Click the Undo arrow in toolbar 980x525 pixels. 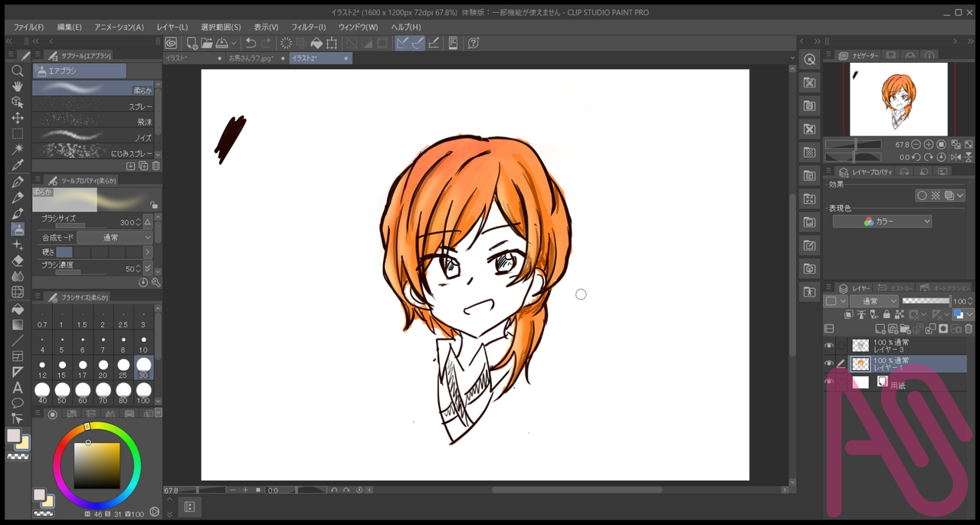(x=251, y=44)
